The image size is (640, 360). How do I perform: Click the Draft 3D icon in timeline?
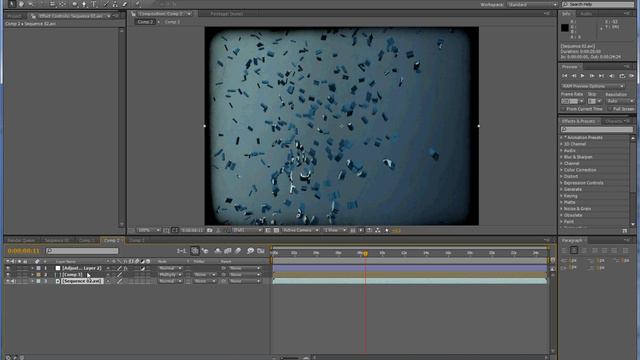(x=205, y=251)
